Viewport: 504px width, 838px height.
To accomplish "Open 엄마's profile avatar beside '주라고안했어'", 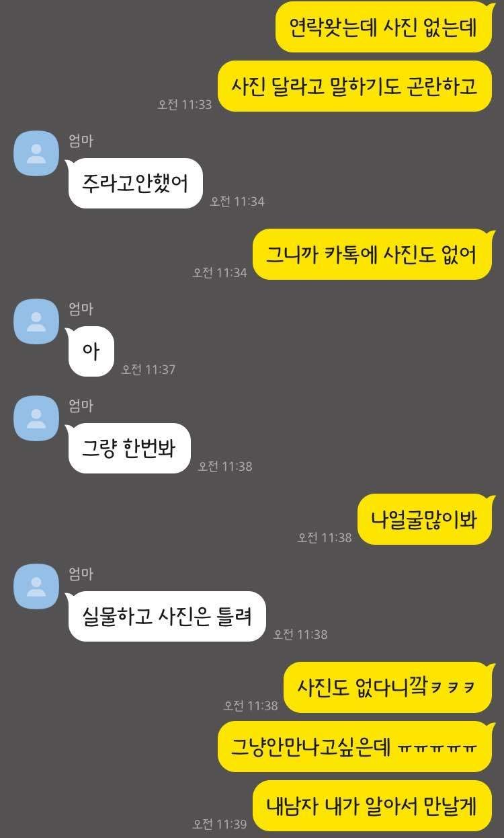I will [36, 153].
